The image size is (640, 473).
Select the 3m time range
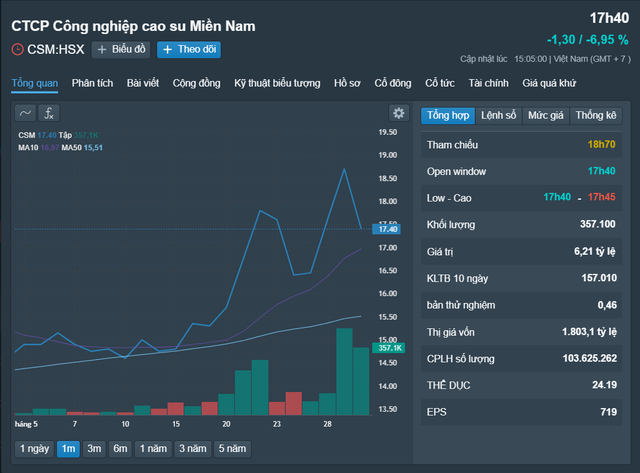coord(93,448)
